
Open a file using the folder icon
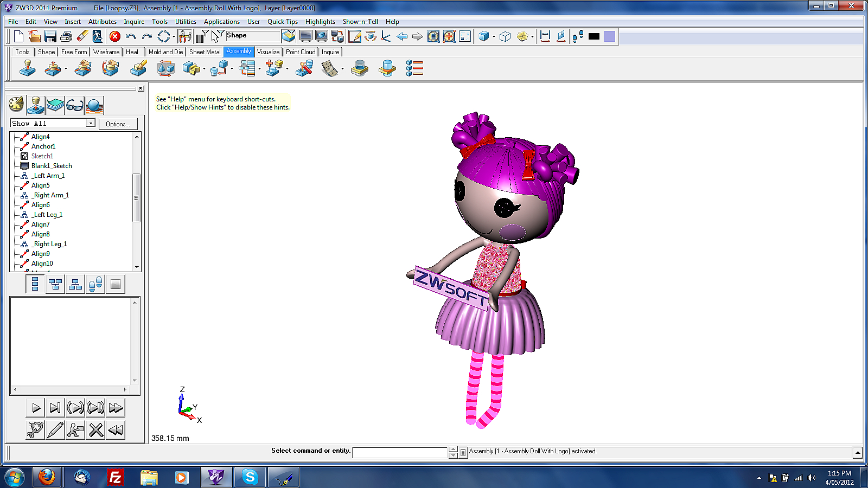tap(34, 36)
